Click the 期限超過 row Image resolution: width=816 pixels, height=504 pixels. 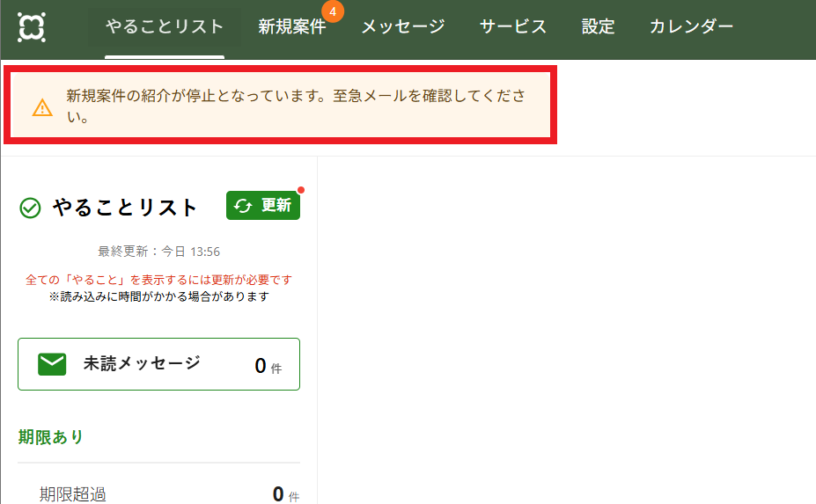pyautogui.click(x=158, y=493)
